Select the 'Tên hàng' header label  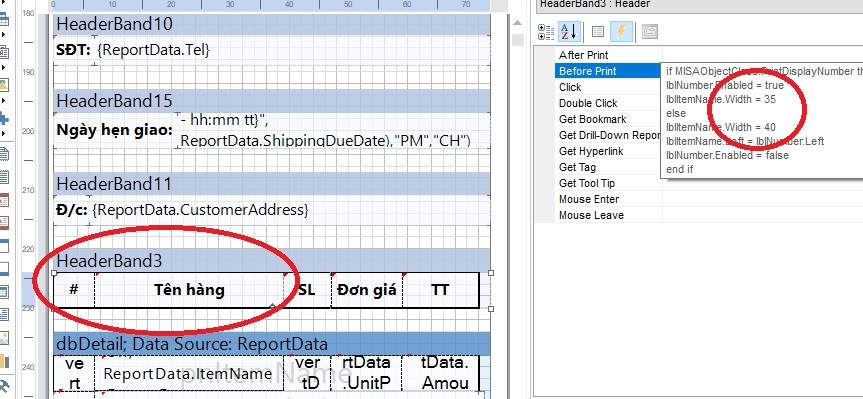click(x=189, y=290)
